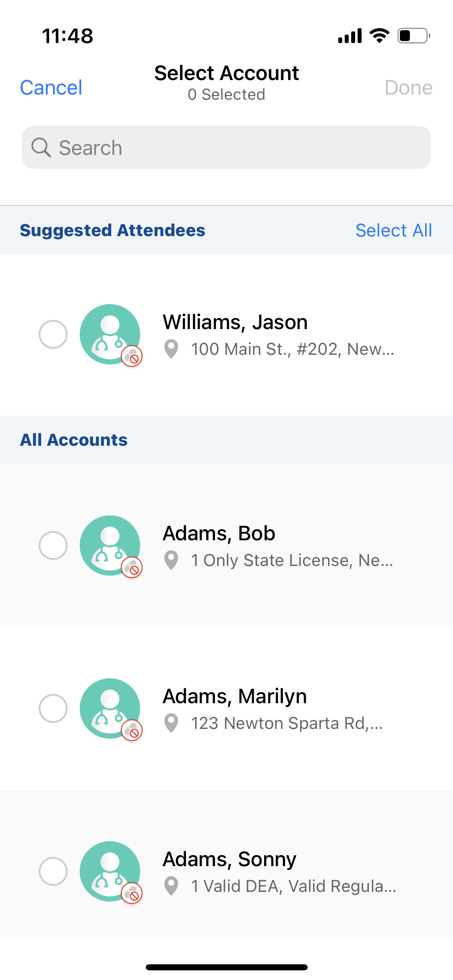The width and height of the screenshot is (453, 980).
Task: Tap Adams, Sonny doctor avatar icon
Action: pyautogui.click(x=110, y=871)
